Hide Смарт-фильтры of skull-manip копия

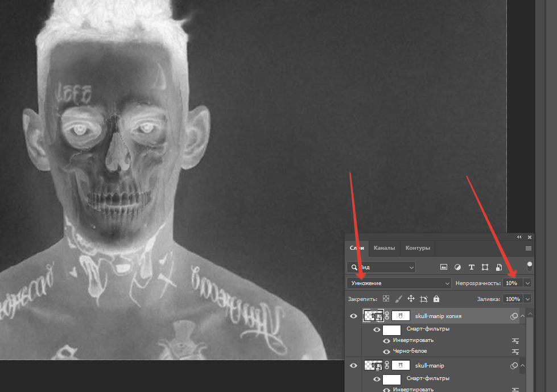click(377, 330)
